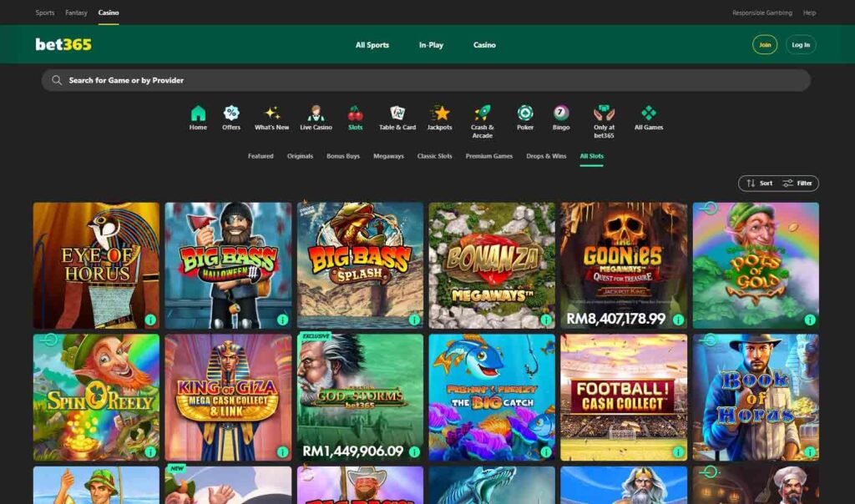Open In-Play in green header

[431, 45]
